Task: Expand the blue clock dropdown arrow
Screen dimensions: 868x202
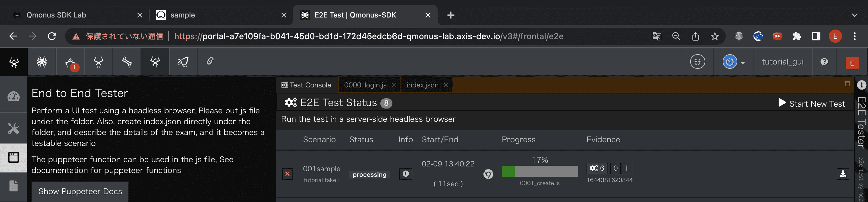Action: click(743, 63)
